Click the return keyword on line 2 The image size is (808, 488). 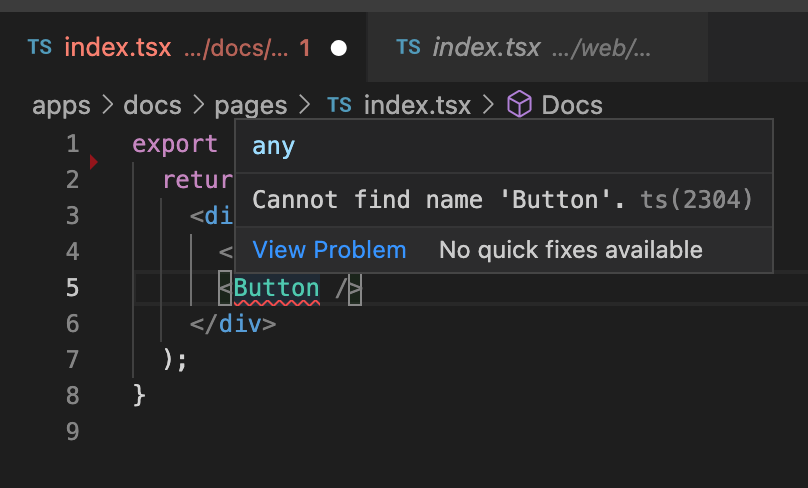point(198,180)
